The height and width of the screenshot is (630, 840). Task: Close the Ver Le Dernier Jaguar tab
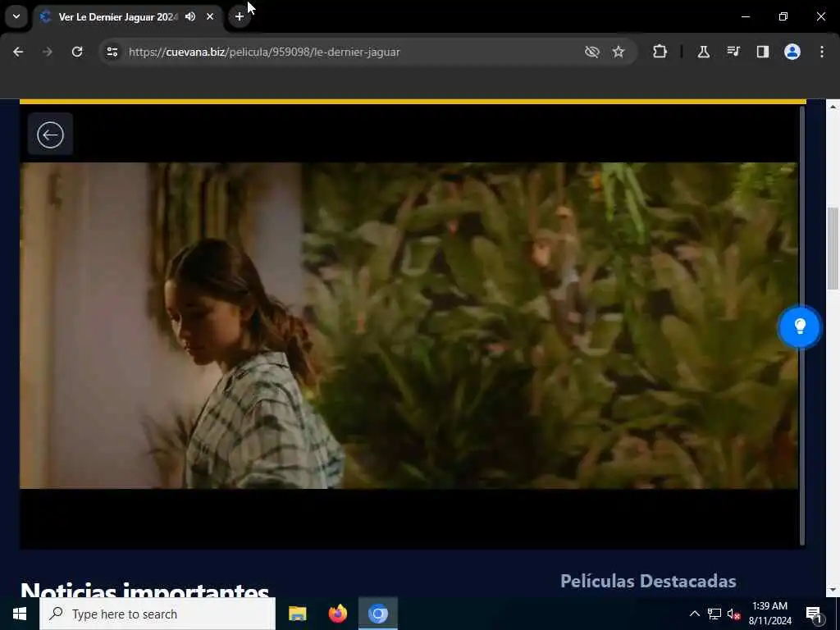click(x=210, y=16)
